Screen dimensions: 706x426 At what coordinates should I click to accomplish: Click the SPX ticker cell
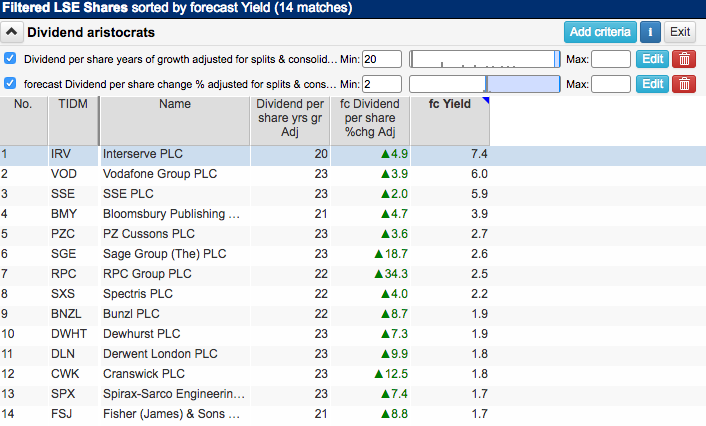coord(73,394)
